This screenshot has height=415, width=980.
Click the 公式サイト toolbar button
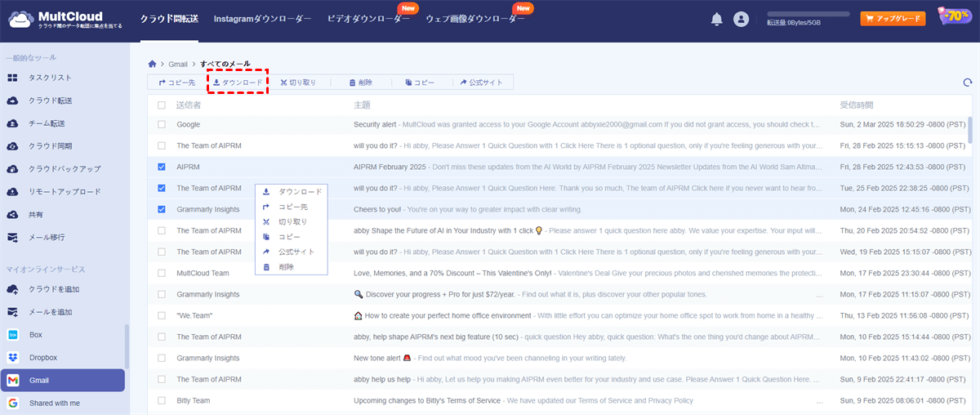pos(481,83)
